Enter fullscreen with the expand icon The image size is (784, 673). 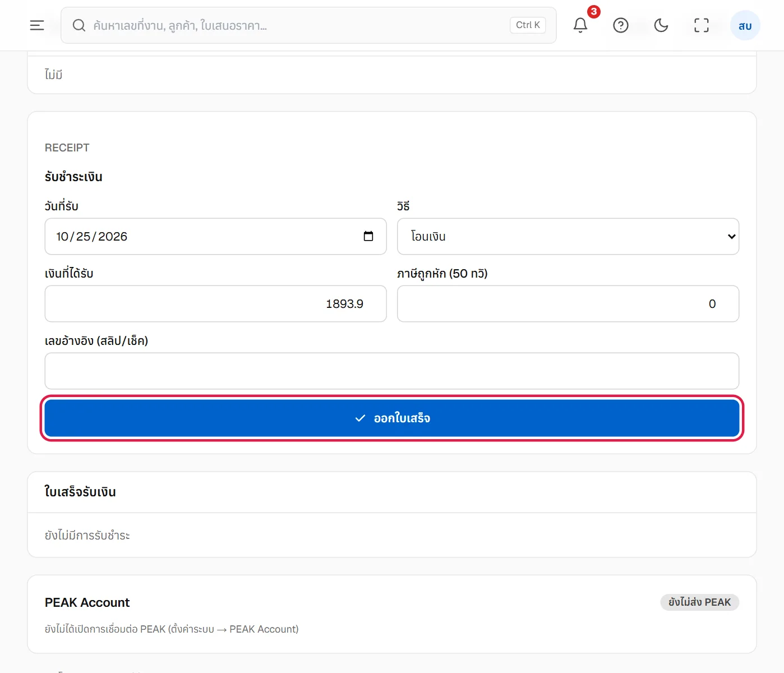[702, 25]
